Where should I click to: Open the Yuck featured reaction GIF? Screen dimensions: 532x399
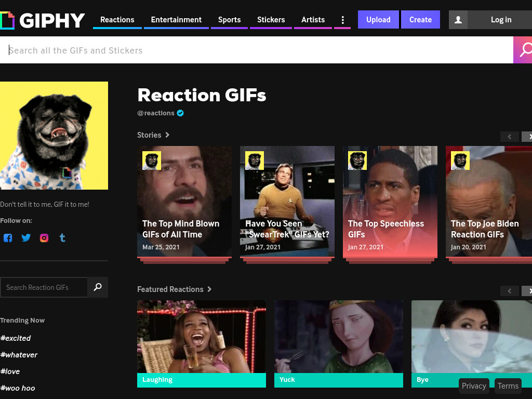point(339,344)
